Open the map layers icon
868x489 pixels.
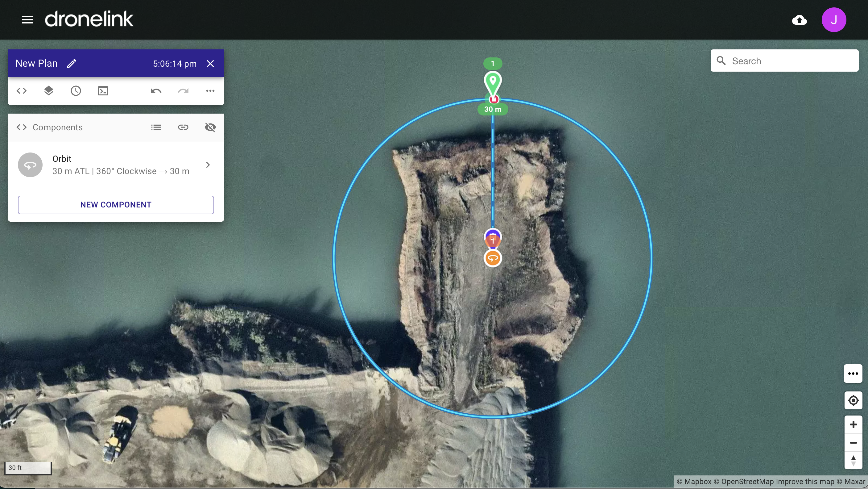point(48,91)
